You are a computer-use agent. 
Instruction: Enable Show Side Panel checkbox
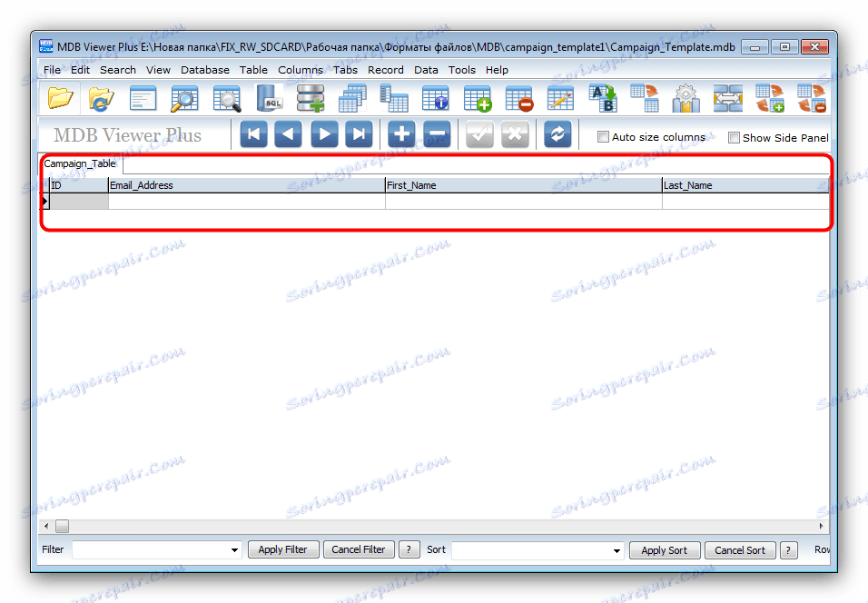pyautogui.click(x=734, y=138)
